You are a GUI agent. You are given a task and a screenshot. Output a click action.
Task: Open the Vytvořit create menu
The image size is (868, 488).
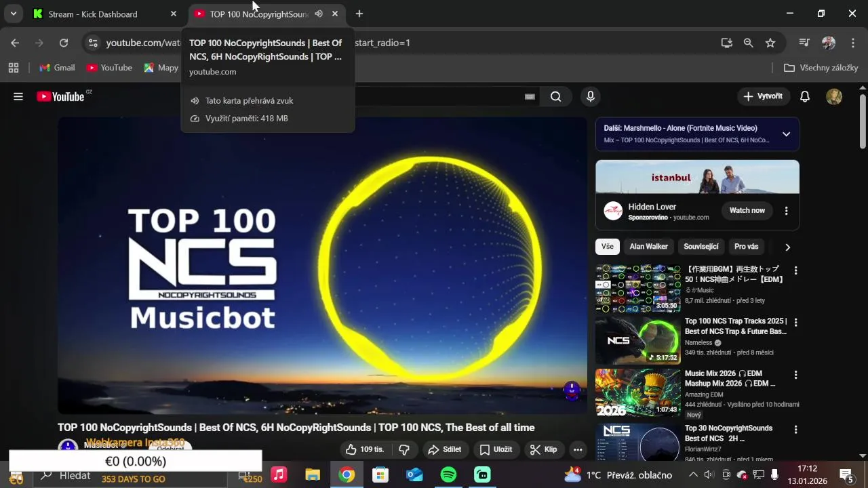[763, 96]
